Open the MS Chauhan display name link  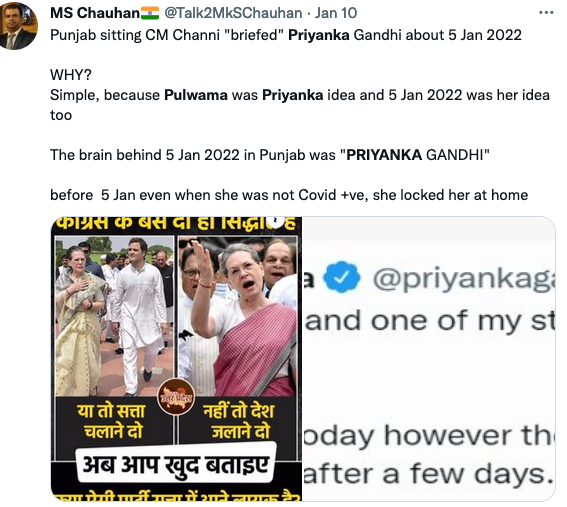click(x=95, y=13)
